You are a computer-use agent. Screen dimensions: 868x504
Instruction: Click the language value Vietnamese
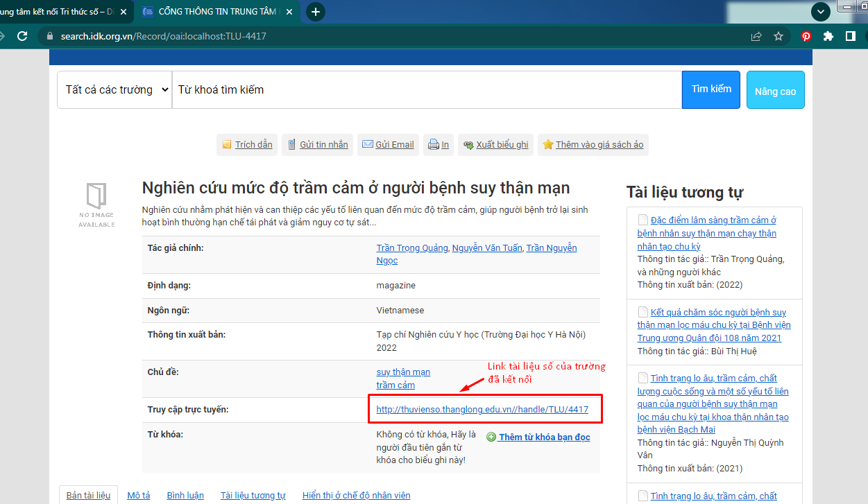coord(400,310)
